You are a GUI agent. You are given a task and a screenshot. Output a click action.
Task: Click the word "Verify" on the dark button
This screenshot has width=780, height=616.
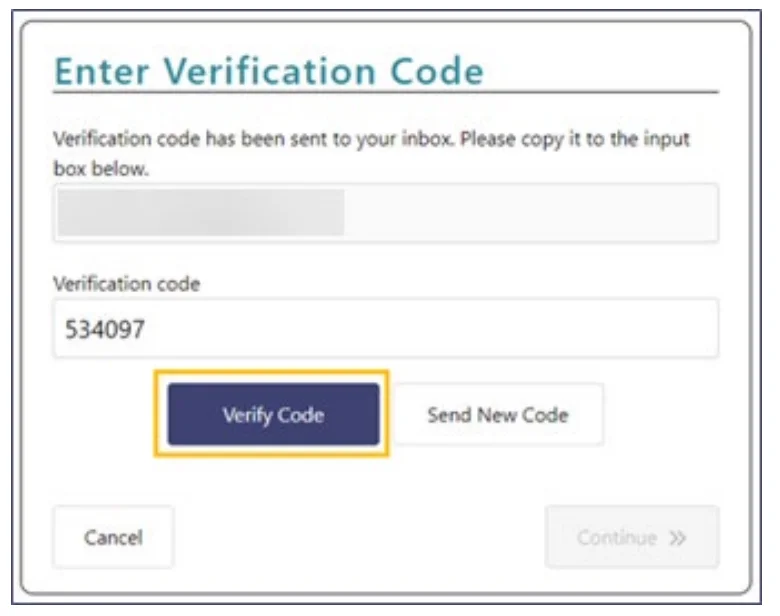tap(247, 414)
